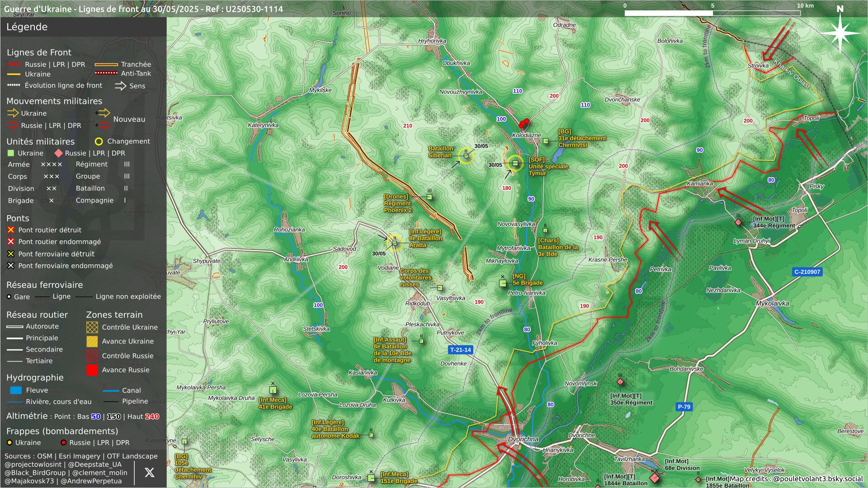Click the X (Twitter) logo icon
The width and height of the screenshot is (868, 488).
click(150, 473)
